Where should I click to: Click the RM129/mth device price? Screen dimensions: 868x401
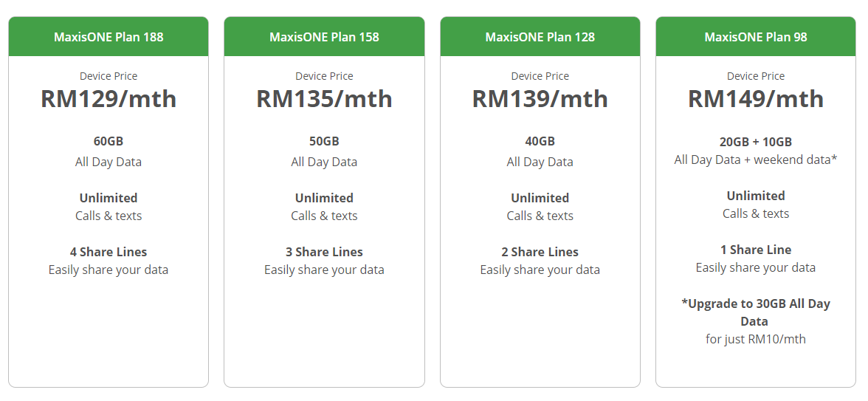click(x=108, y=99)
